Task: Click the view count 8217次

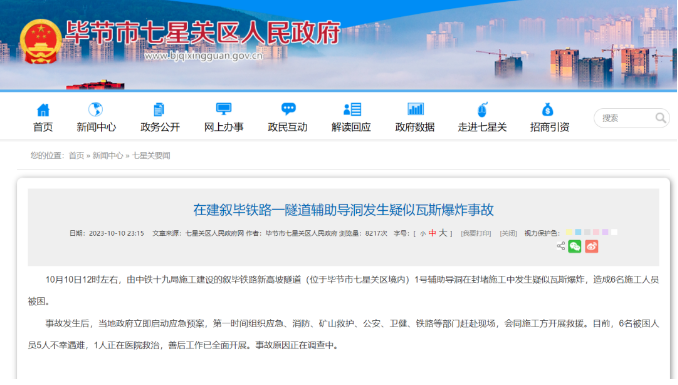Action: 376,234
